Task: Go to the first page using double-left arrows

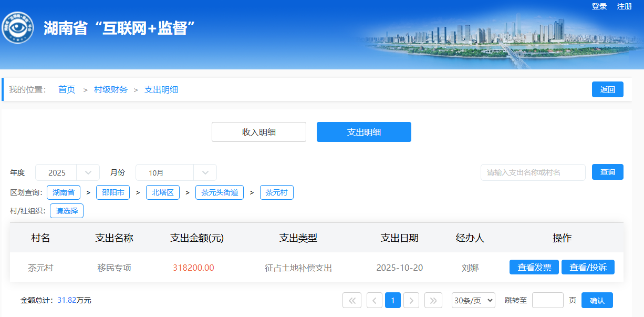Action: pyautogui.click(x=352, y=300)
